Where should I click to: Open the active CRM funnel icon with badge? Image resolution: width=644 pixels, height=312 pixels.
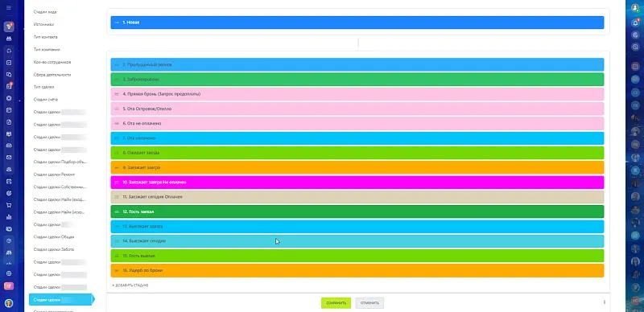(9, 27)
